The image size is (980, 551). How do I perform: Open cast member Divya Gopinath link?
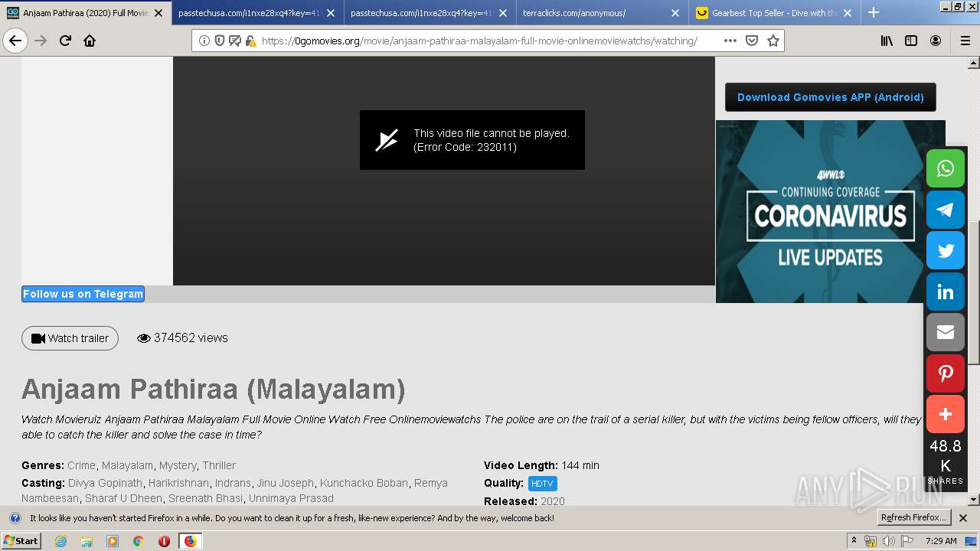[106, 483]
